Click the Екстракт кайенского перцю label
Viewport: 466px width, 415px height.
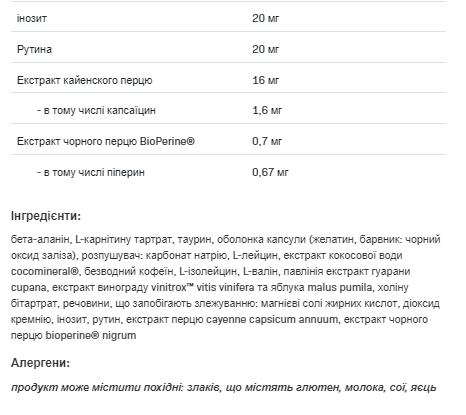click(x=85, y=80)
